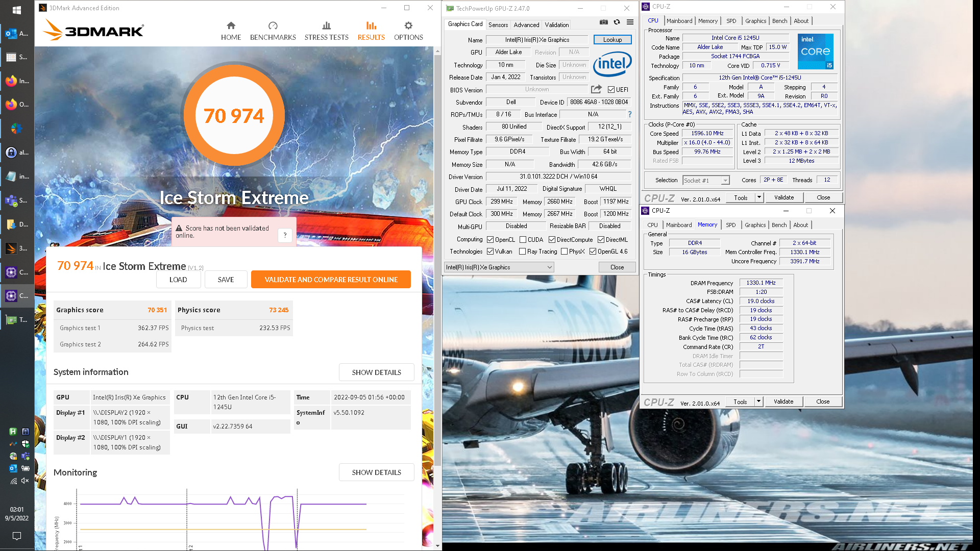The height and width of the screenshot is (551, 980).
Task: Click Close button in GPU-Z
Action: pyautogui.click(x=617, y=267)
